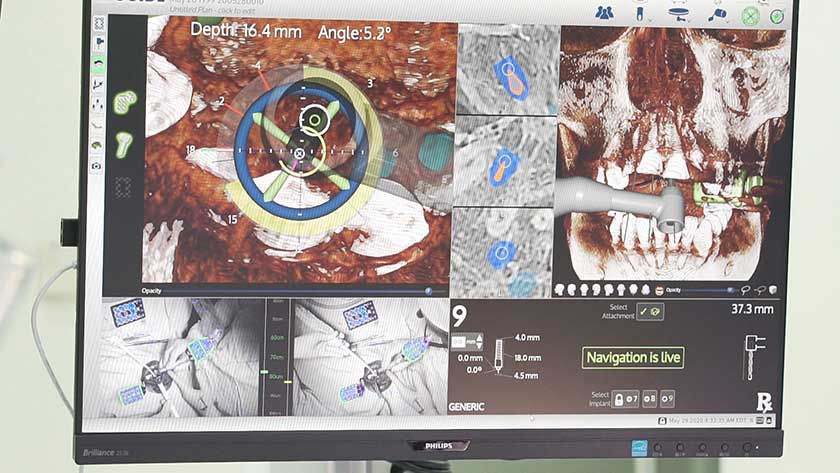This screenshot has height=473, width=840.
Task: Open the patients group icon
Action: pyautogui.click(x=604, y=13)
